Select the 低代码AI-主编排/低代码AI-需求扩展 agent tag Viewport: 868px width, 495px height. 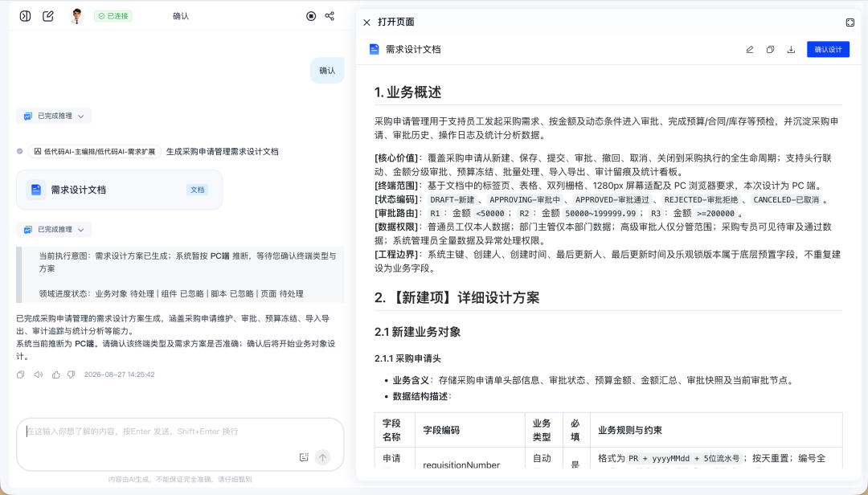[x=95, y=151]
